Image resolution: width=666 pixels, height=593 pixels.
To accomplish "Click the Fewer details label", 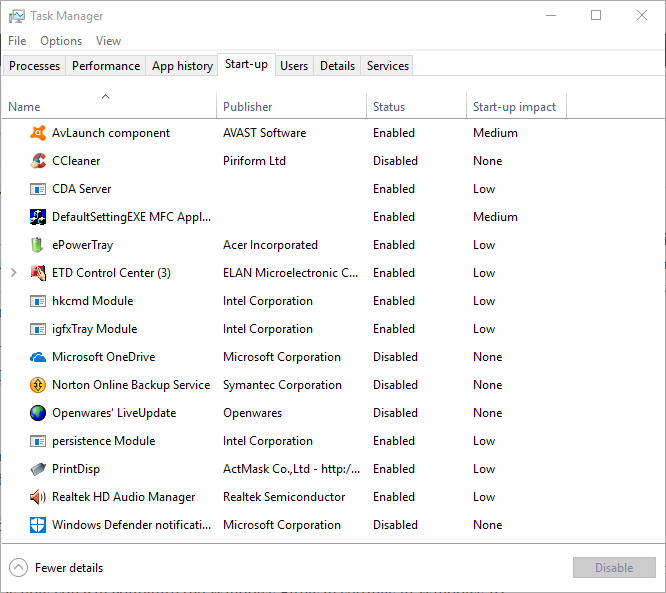I will click(69, 568).
